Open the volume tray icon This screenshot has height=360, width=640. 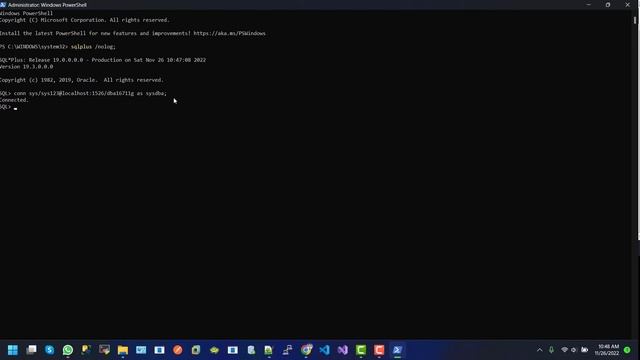pos(573,350)
